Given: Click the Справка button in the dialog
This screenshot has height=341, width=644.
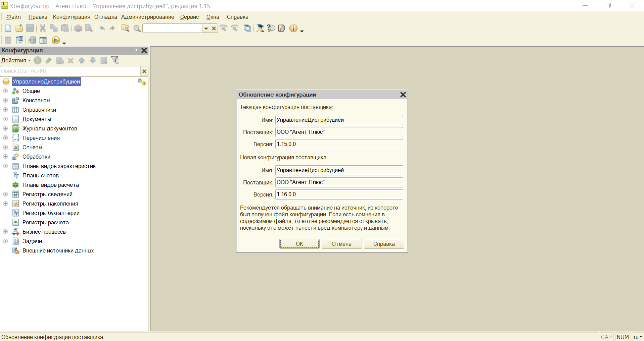Looking at the screenshot, I should [x=384, y=244].
